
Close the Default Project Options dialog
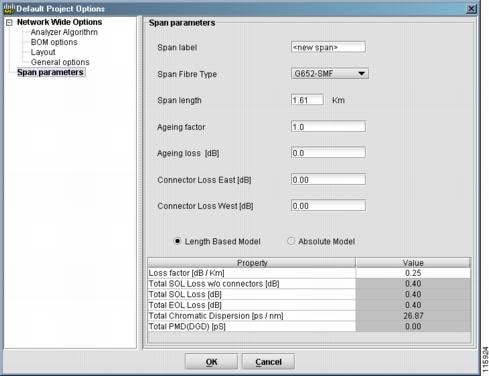471,9
